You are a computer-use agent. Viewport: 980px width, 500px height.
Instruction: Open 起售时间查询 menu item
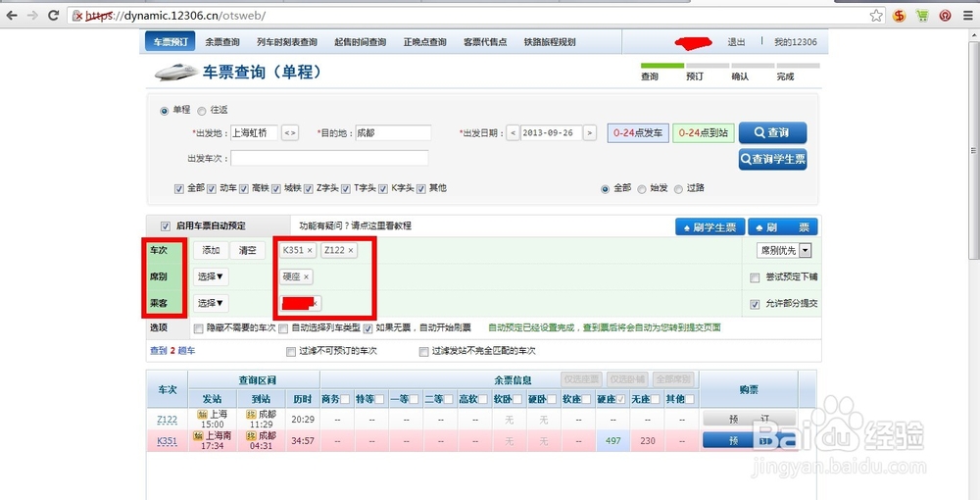(360, 42)
